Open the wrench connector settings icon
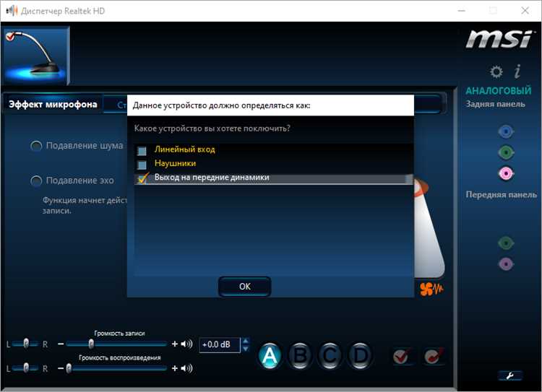Screen dimensions: 542x392 pyautogui.click(x=510, y=376)
